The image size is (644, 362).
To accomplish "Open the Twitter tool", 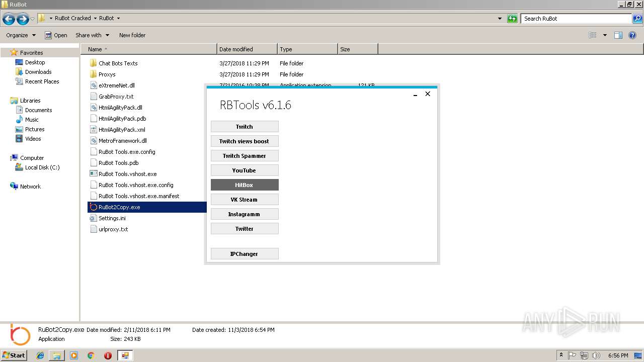I will point(245,229).
